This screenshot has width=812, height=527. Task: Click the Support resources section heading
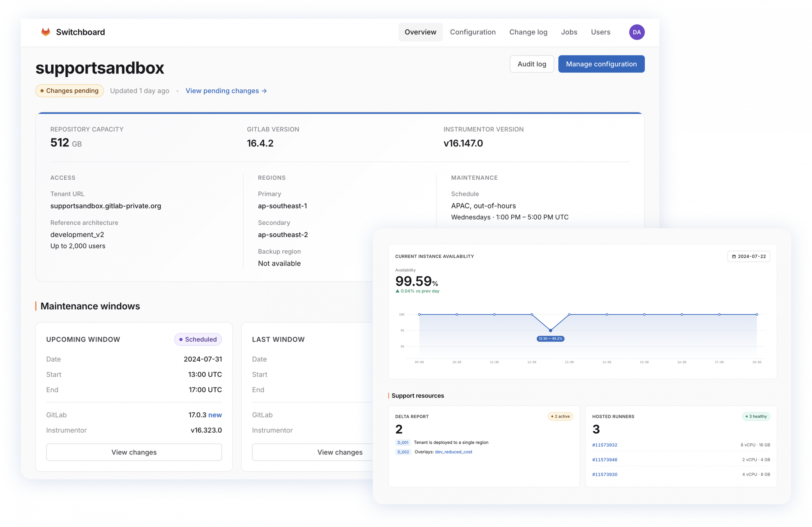[x=418, y=395]
